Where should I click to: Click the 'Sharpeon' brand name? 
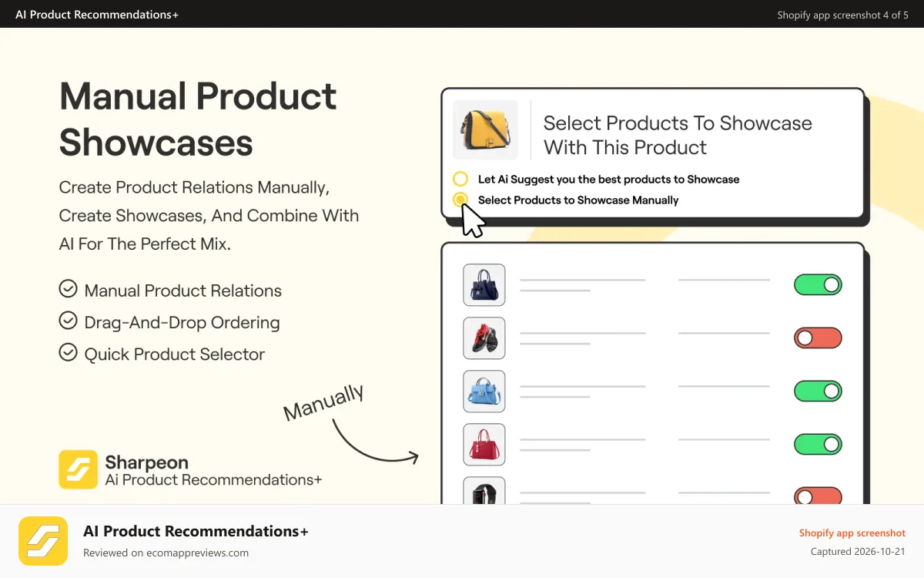tap(146, 462)
